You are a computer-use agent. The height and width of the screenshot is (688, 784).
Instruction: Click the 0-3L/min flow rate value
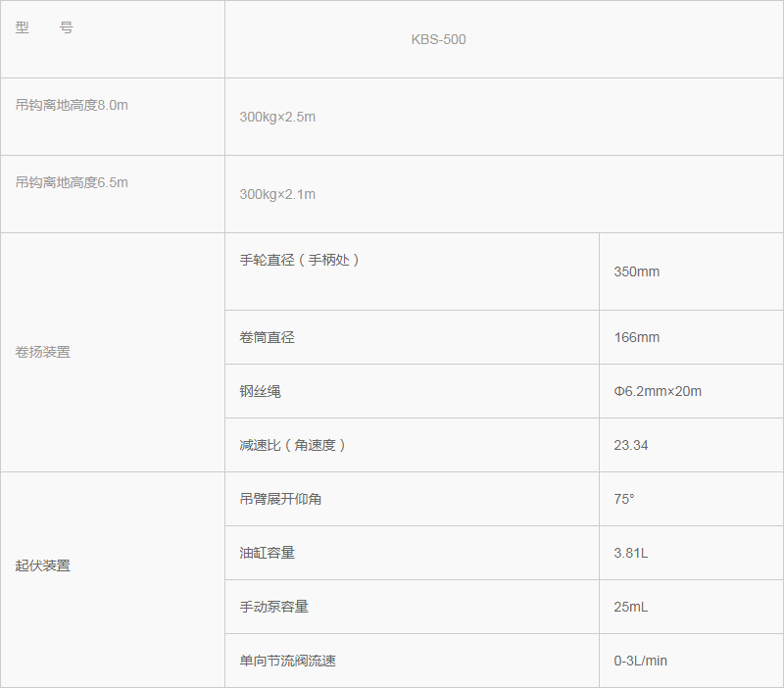pos(640,661)
